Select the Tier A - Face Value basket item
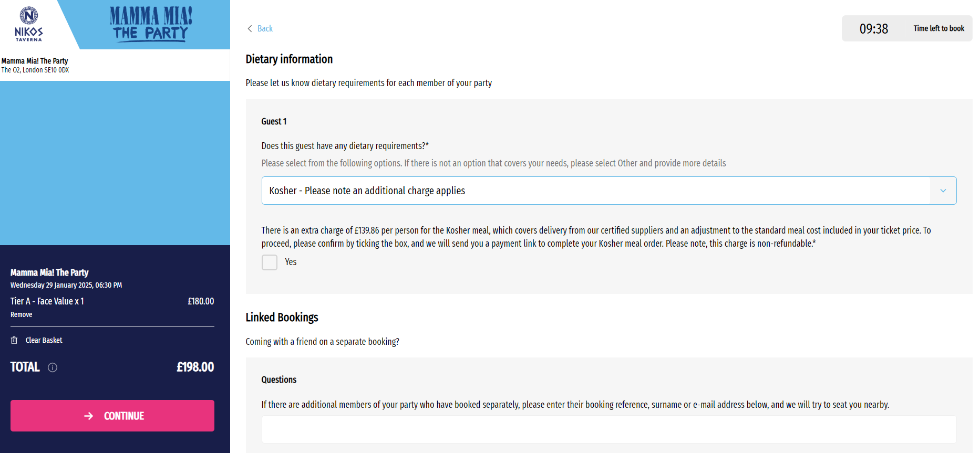Screen dimensions: 980x453 [47, 301]
